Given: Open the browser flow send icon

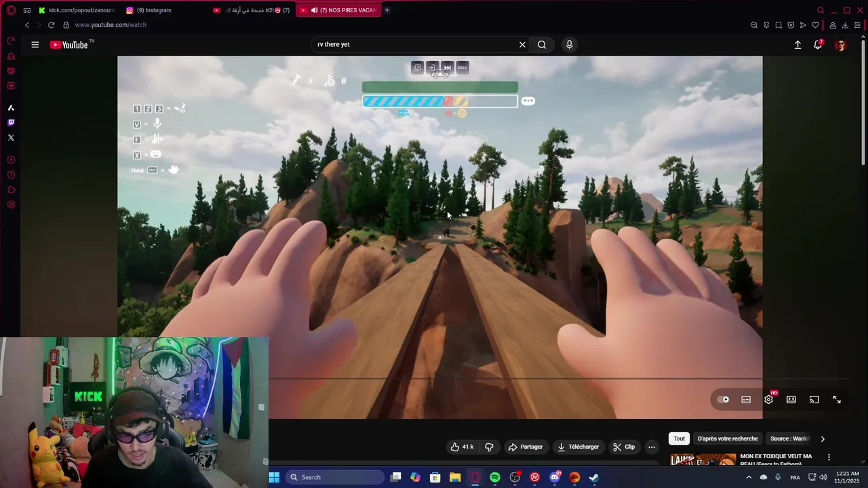Looking at the screenshot, I should [x=803, y=25].
